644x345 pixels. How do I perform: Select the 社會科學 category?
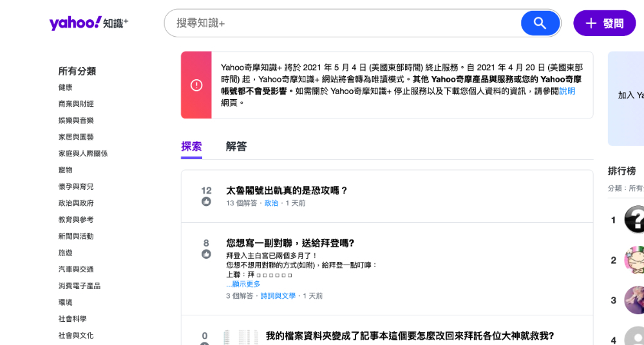pos(72,319)
